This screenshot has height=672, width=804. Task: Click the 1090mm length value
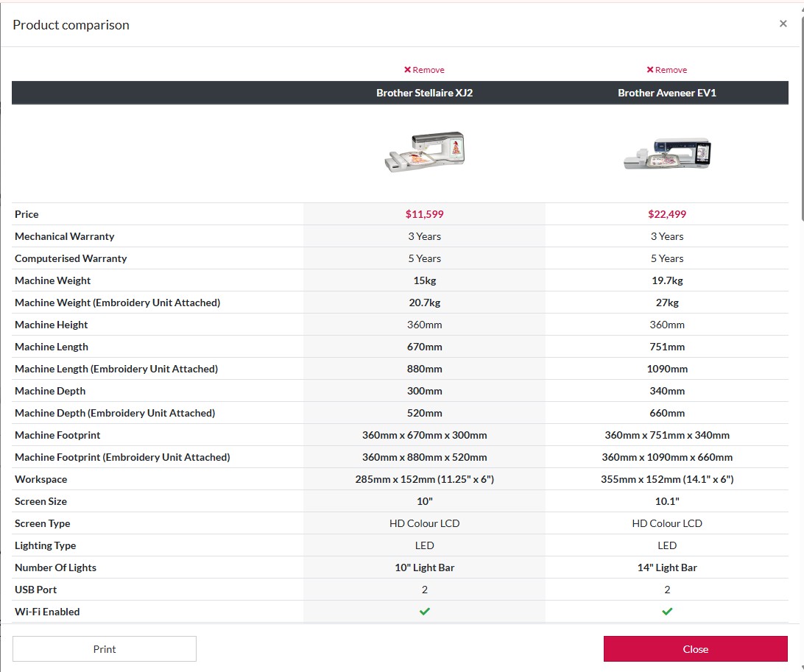[667, 369]
